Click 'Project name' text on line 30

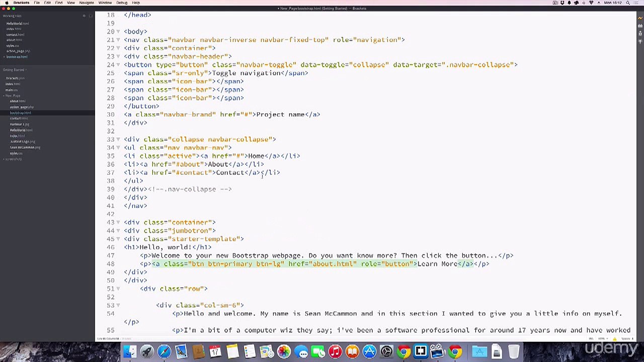pos(280,115)
